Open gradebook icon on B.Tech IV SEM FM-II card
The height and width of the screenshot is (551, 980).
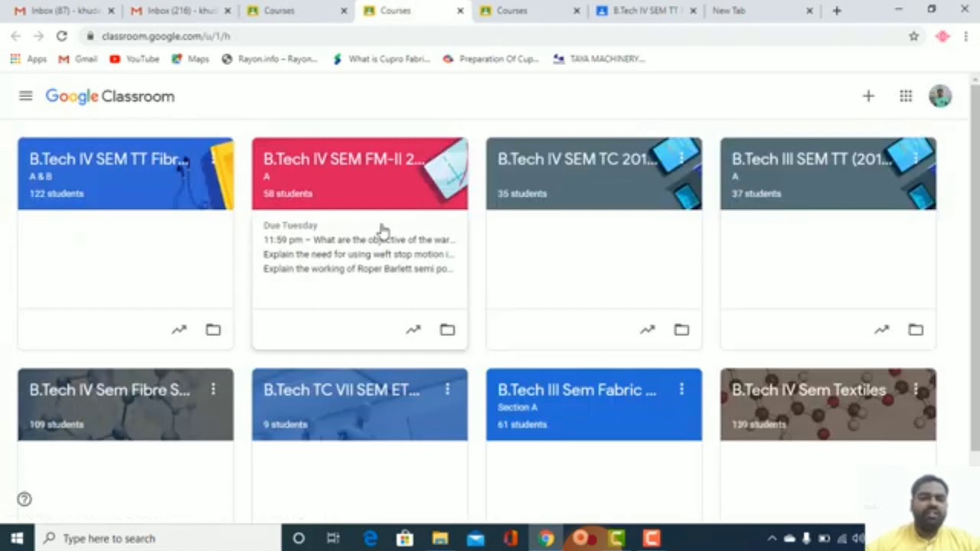click(x=413, y=329)
